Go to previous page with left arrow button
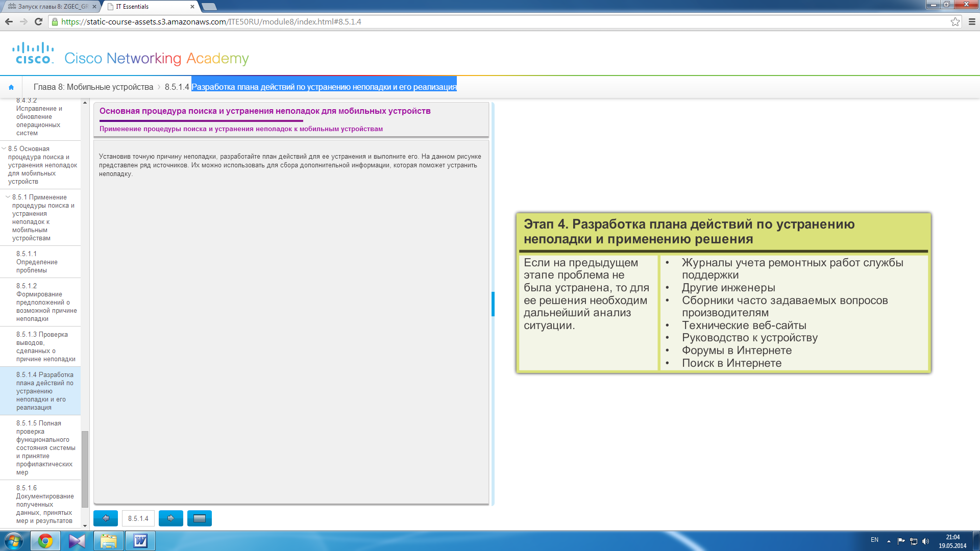Viewport: 980px width, 551px height. pyautogui.click(x=106, y=518)
